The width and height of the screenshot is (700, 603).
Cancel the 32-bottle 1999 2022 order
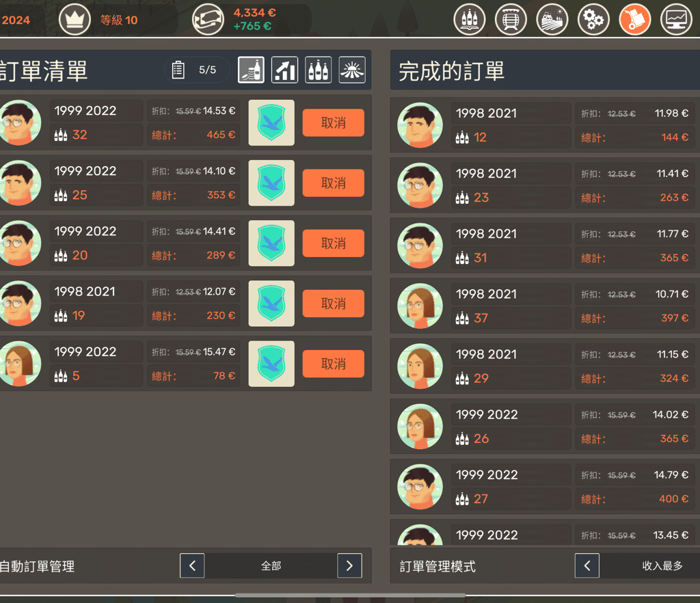333,123
